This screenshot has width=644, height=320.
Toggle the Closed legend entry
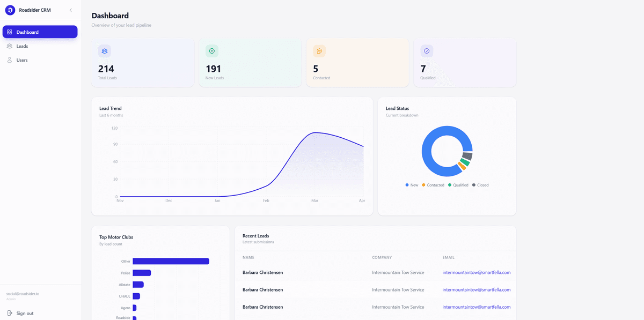(x=480, y=185)
